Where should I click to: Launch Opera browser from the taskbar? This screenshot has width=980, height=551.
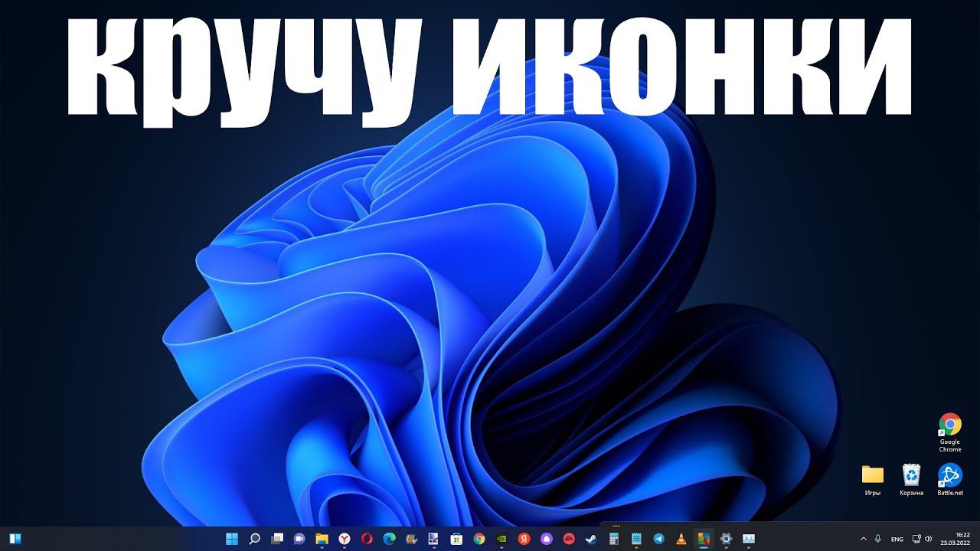point(367,539)
